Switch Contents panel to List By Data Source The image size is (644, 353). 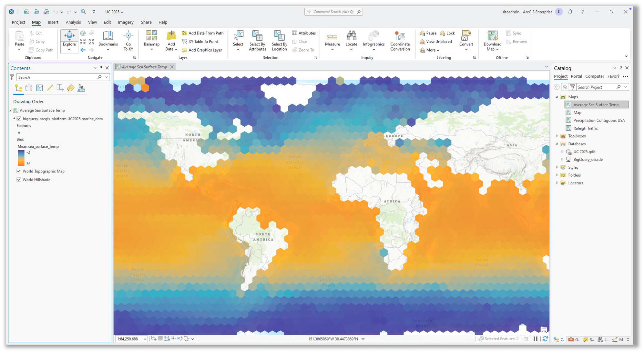click(x=29, y=88)
